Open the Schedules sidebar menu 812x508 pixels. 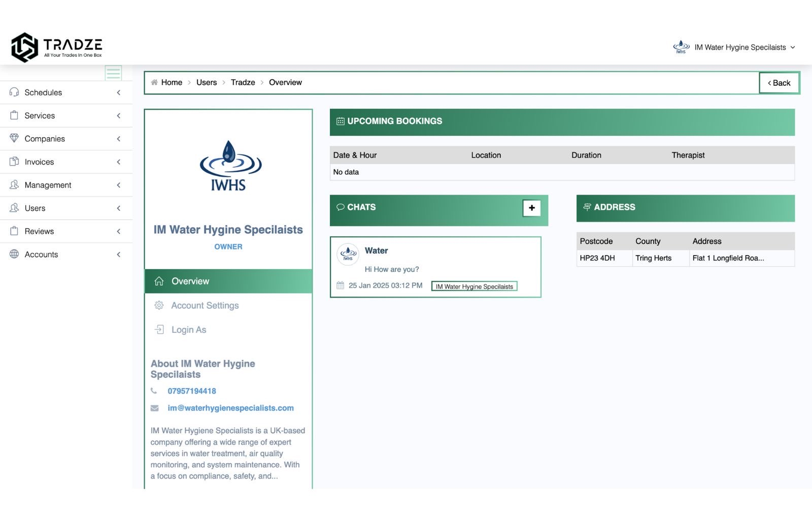tap(66, 92)
